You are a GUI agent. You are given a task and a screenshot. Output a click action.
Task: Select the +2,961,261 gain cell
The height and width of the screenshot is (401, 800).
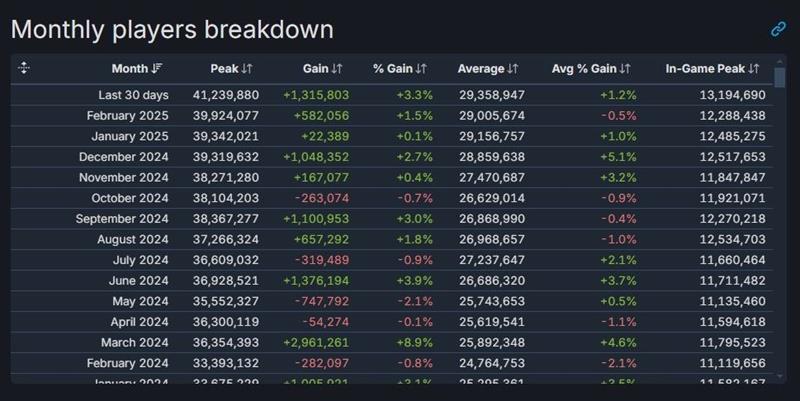tap(316, 342)
